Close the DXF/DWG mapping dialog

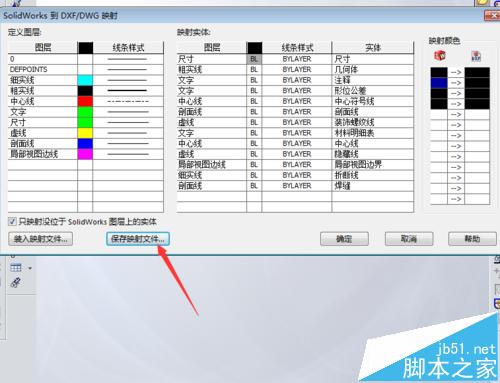492,15
